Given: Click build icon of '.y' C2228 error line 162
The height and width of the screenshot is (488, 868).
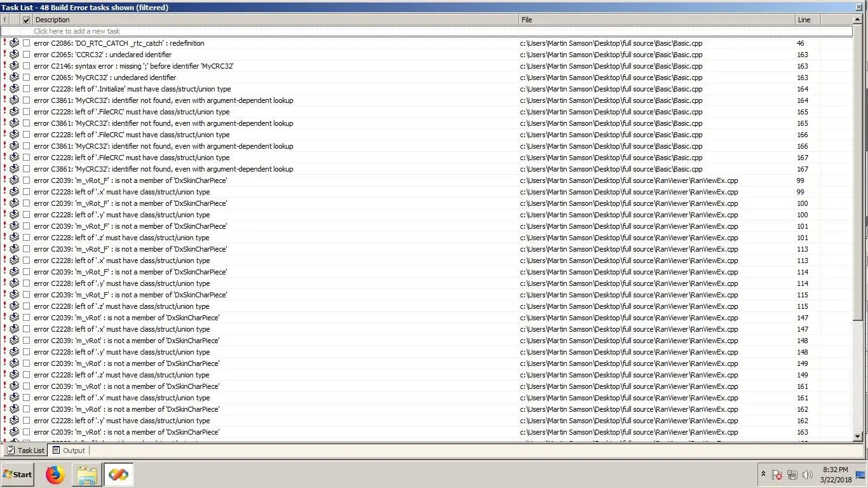Looking at the screenshot, I should point(14,421).
